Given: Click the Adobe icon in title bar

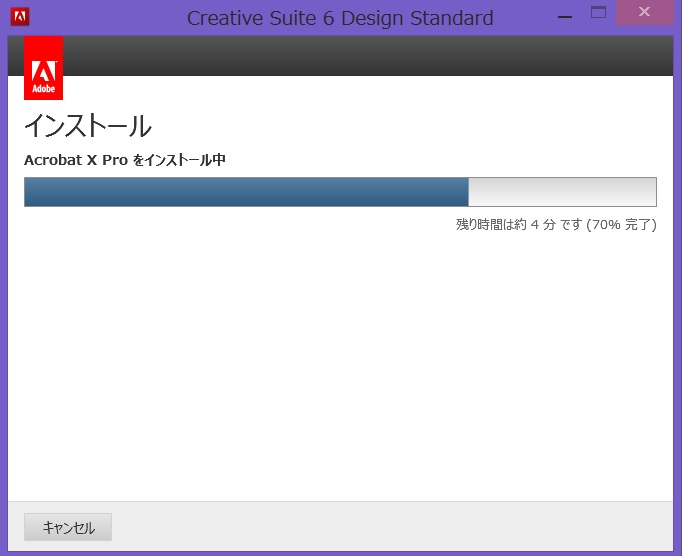Looking at the screenshot, I should tap(20, 17).
